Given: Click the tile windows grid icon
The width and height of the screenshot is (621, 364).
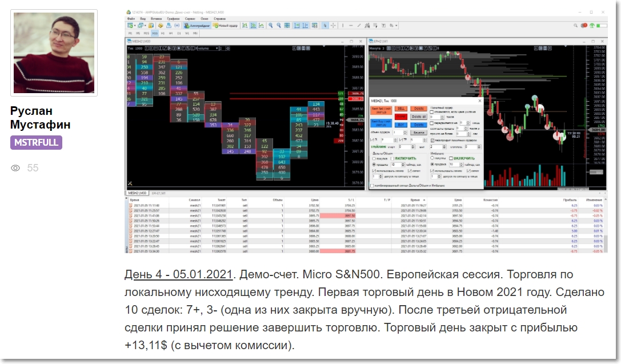Looking at the screenshot, I should point(287,25).
